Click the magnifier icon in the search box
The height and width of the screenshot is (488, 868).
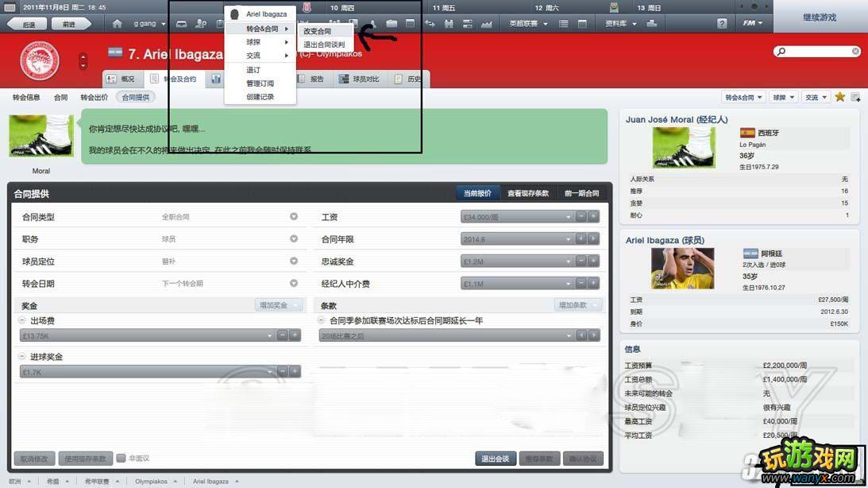782,52
